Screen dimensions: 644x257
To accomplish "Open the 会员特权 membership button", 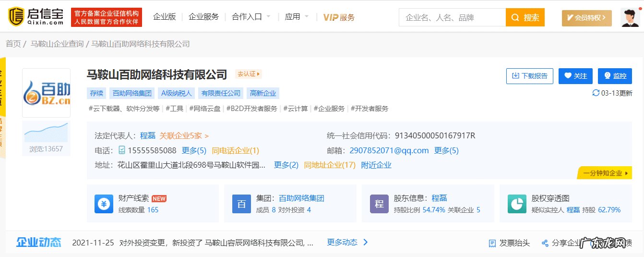I will (x=586, y=18).
